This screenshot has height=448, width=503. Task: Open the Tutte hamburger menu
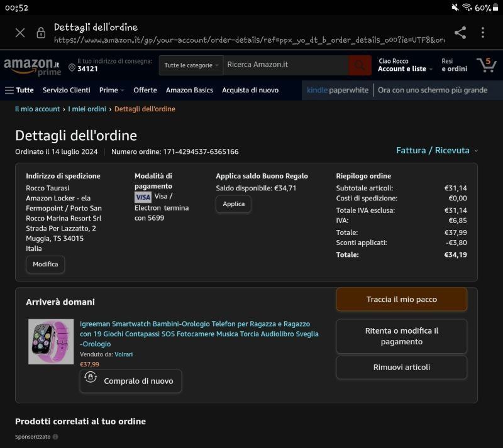pyautogui.click(x=19, y=90)
